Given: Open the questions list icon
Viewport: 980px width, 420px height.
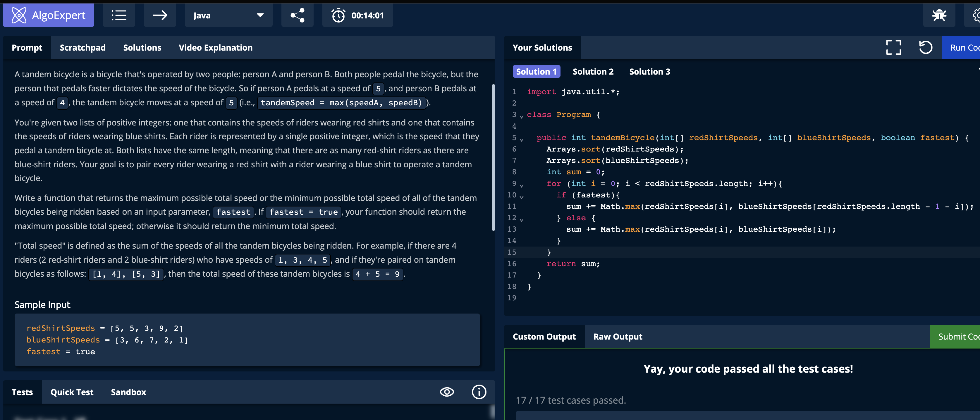Looking at the screenshot, I should click(119, 15).
